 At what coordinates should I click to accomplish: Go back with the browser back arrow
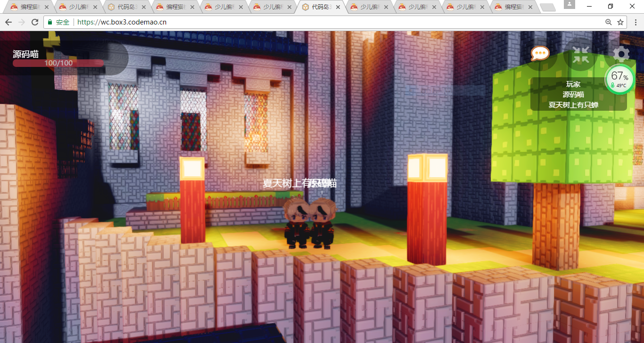click(x=8, y=22)
